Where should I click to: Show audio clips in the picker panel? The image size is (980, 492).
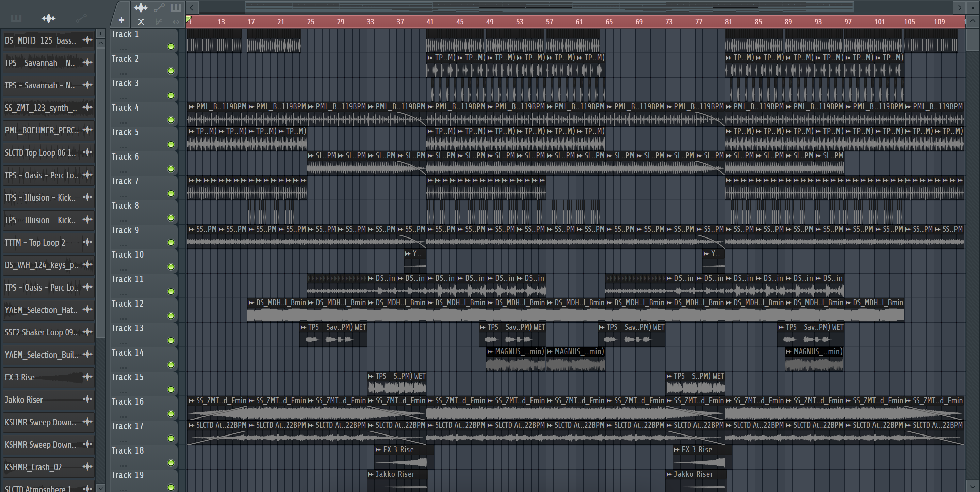click(x=49, y=18)
